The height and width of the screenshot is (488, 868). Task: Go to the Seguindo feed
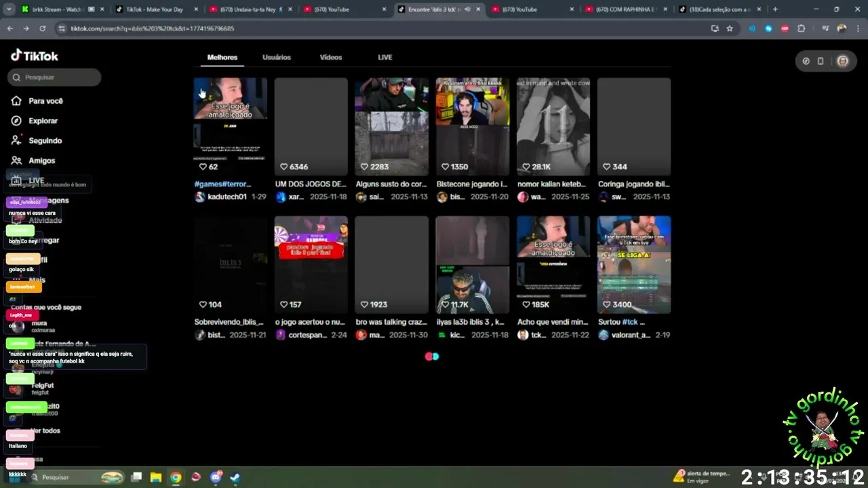click(x=37, y=140)
